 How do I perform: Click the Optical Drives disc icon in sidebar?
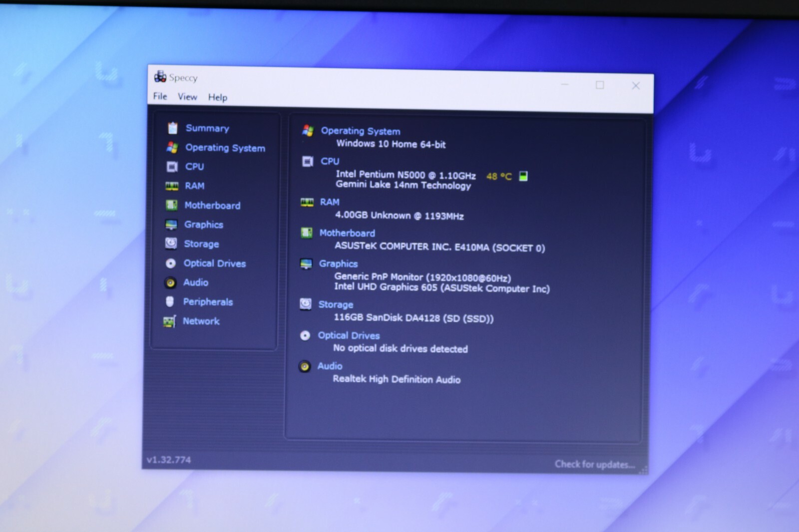tap(171, 264)
